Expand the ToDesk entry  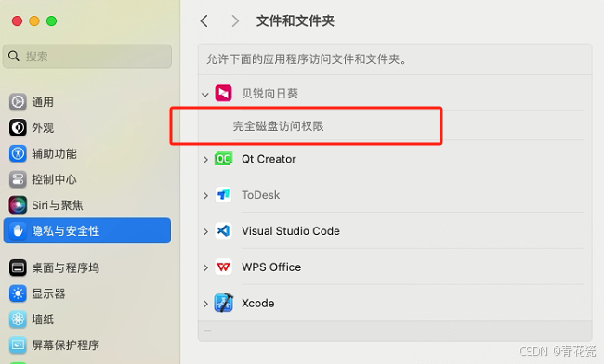[205, 195]
